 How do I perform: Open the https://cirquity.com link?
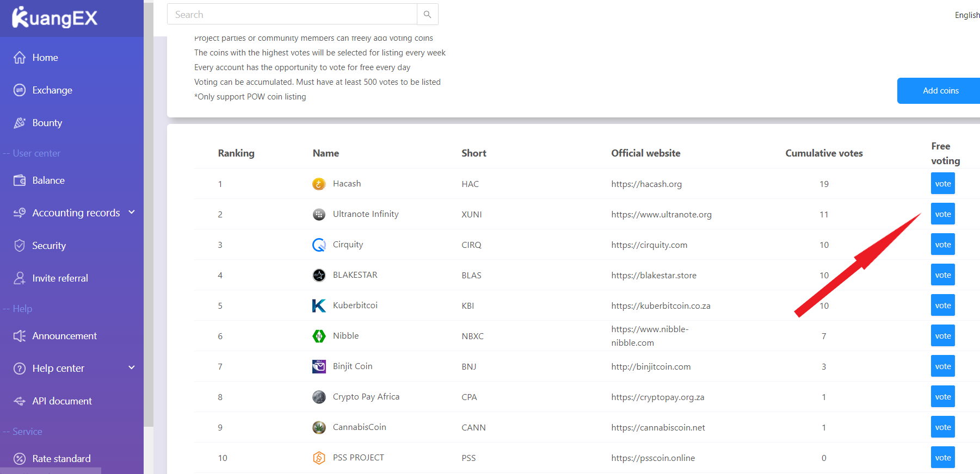pos(649,245)
